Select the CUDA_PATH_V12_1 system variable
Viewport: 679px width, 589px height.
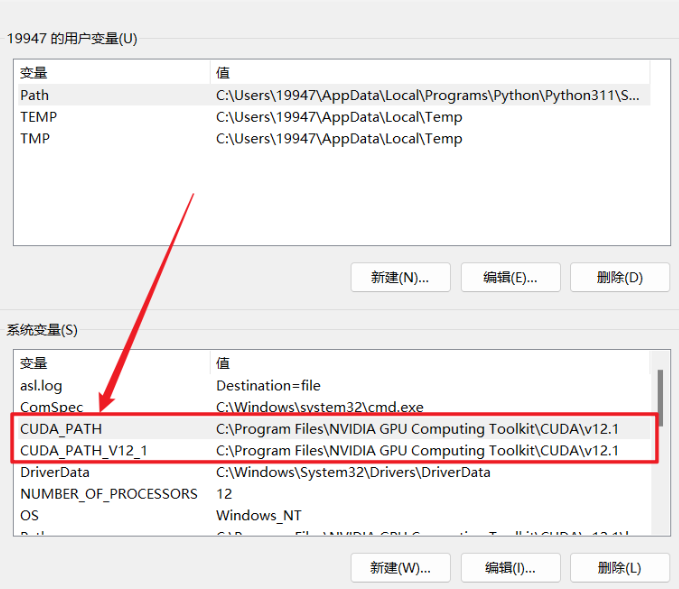point(333,450)
